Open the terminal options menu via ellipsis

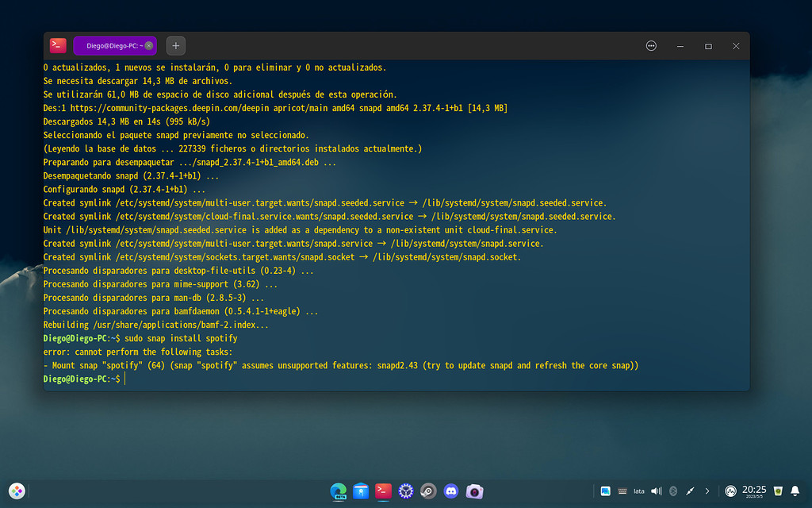click(x=651, y=45)
